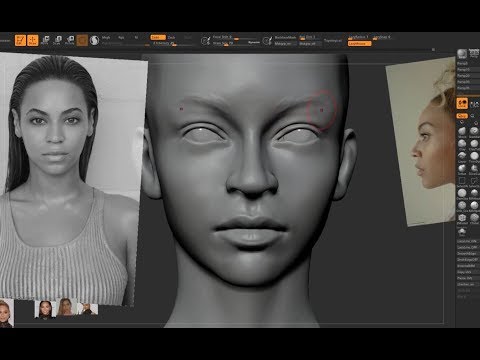Enable Rgb paint mode

121,37
